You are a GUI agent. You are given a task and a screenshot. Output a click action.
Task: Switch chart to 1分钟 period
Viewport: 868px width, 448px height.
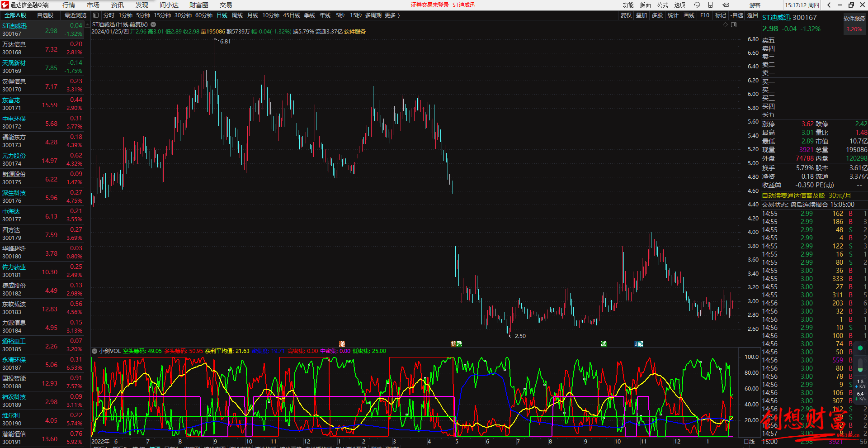pyautogui.click(x=126, y=15)
